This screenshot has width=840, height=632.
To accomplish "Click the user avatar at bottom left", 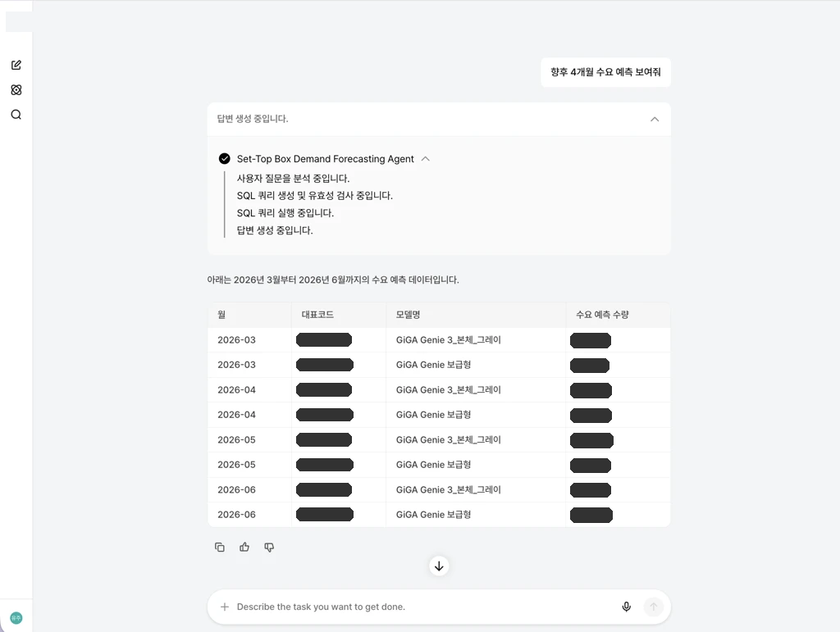I will pyautogui.click(x=16, y=618).
